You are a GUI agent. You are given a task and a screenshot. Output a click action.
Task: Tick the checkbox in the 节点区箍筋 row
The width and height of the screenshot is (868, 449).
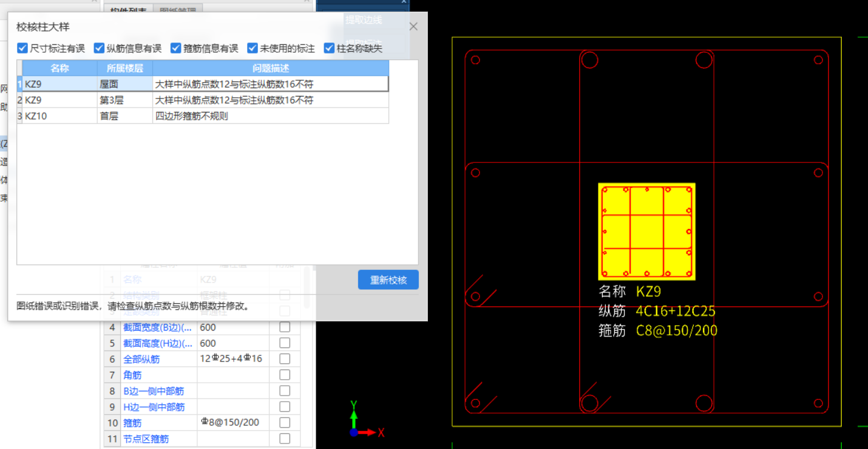tap(285, 438)
